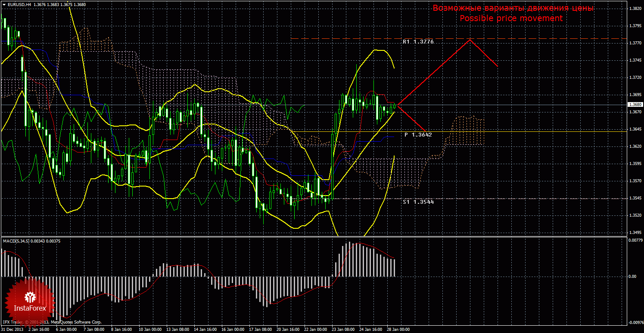The height and width of the screenshot is (333, 644).
Task: Click the triangle arrow before EURUSD,H4
Action: click(x=4, y=4)
